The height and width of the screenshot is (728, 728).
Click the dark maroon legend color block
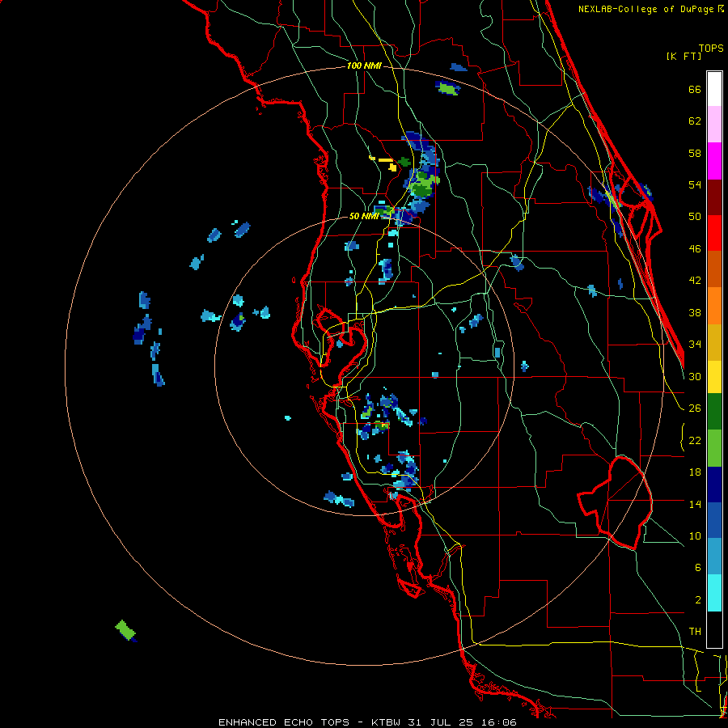tap(714, 197)
